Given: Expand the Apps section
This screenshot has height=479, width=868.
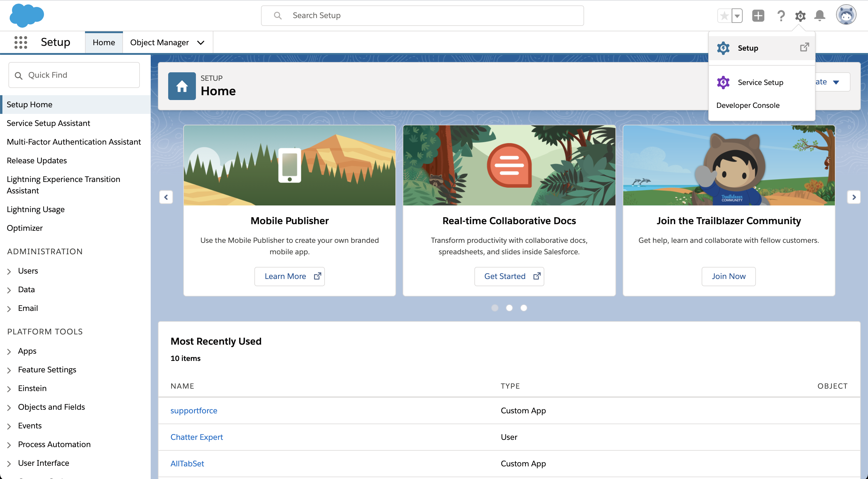Looking at the screenshot, I should 9,352.
